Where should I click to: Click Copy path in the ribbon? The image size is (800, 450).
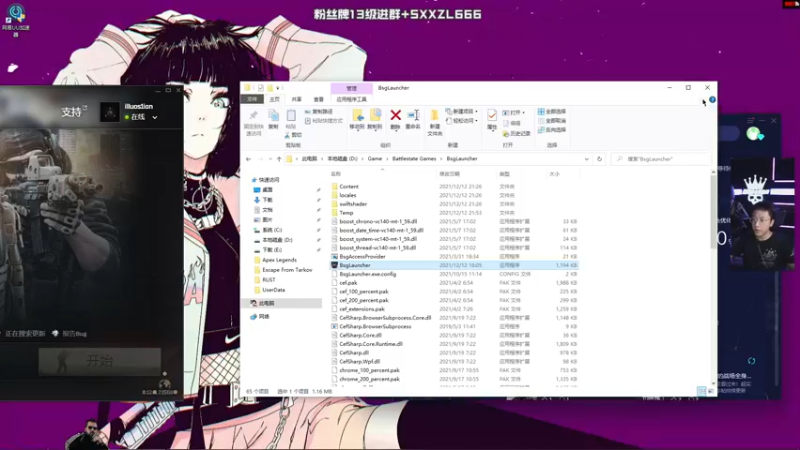pos(319,112)
